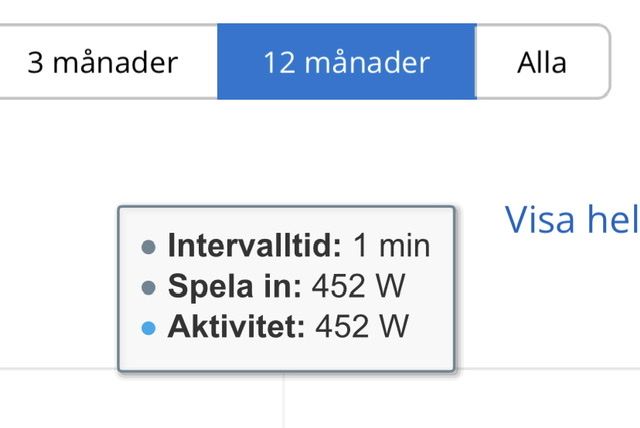This screenshot has height=428, width=640.
Task: Click the word "månader" in the highlighted blue tab
Action: [x=379, y=62]
